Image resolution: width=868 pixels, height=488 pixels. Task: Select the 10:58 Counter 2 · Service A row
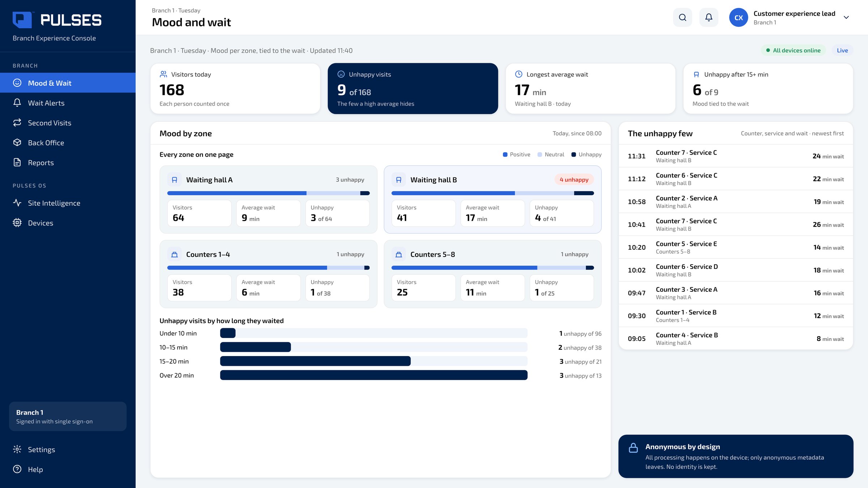(736, 201)
